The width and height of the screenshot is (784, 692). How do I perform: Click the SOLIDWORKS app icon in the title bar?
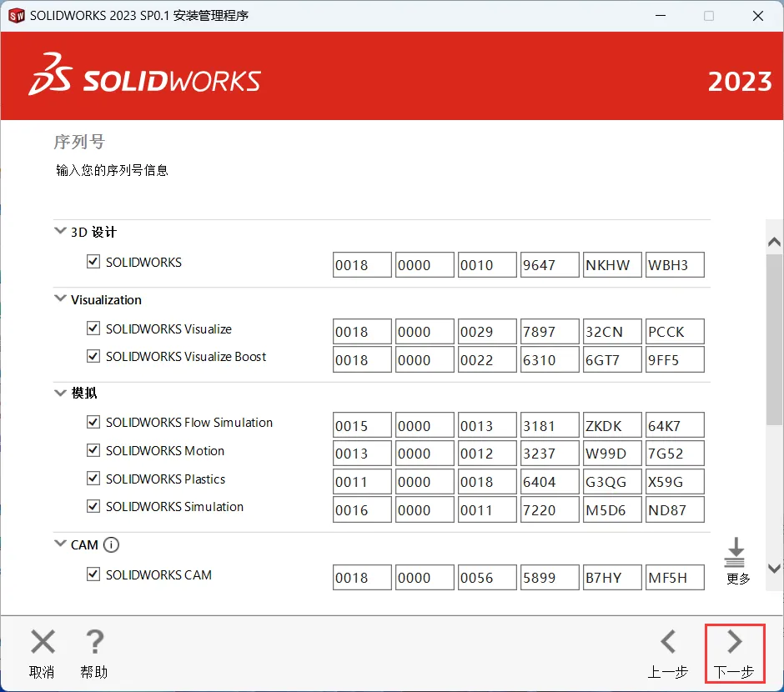(x=17, y=16)
